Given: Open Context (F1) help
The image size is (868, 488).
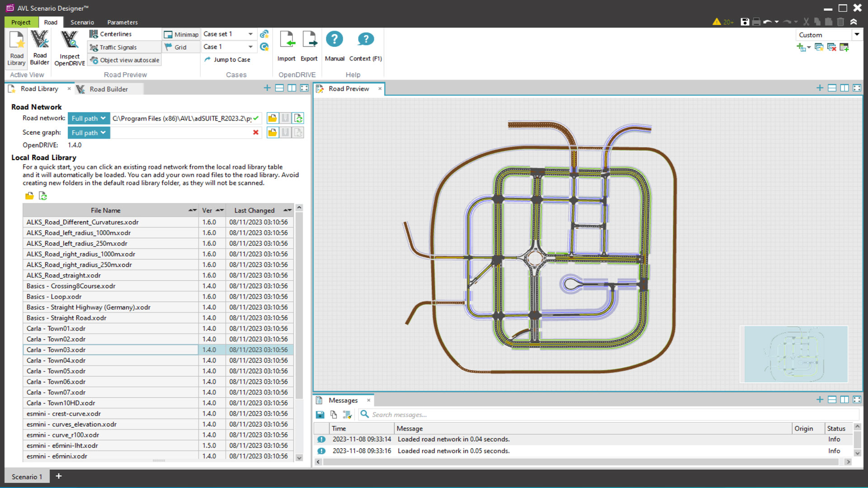Looking at the screenshot, I should (x=365, y=47).
